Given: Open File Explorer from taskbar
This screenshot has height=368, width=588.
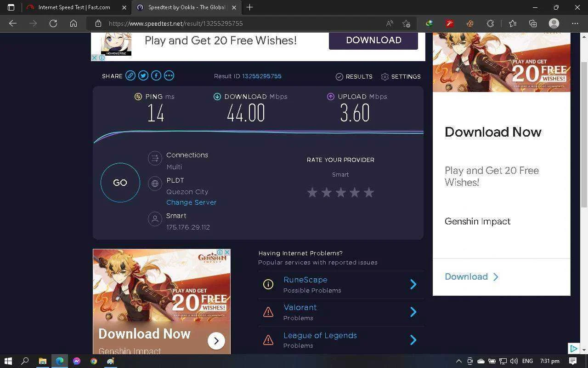Looking at the screenshot, I should click(42, 361).
